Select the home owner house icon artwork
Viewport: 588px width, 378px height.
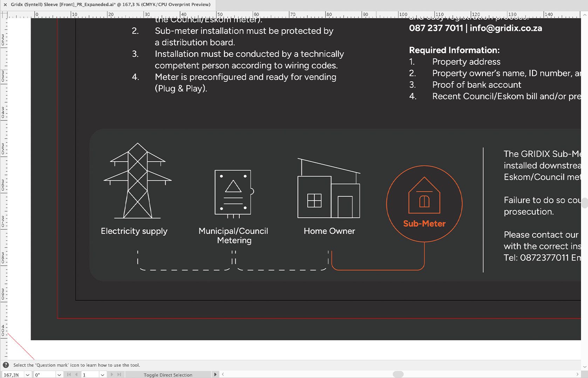click(x=329, y=188)
